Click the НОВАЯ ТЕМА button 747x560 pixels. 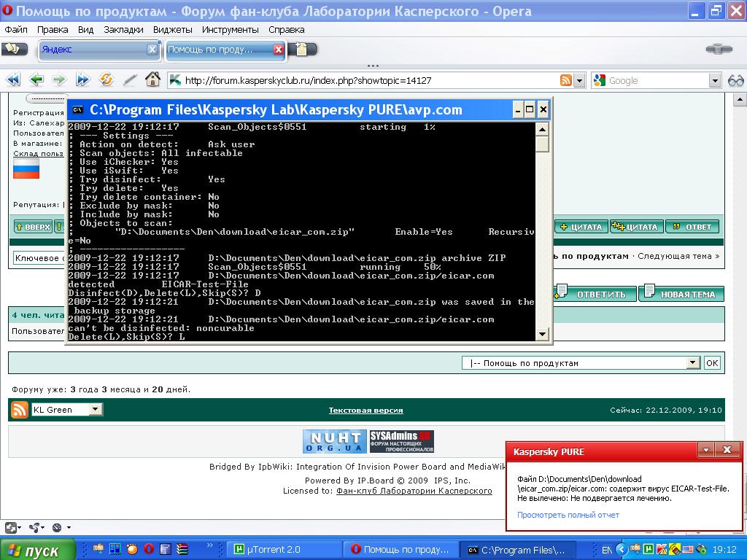point(681,294)
